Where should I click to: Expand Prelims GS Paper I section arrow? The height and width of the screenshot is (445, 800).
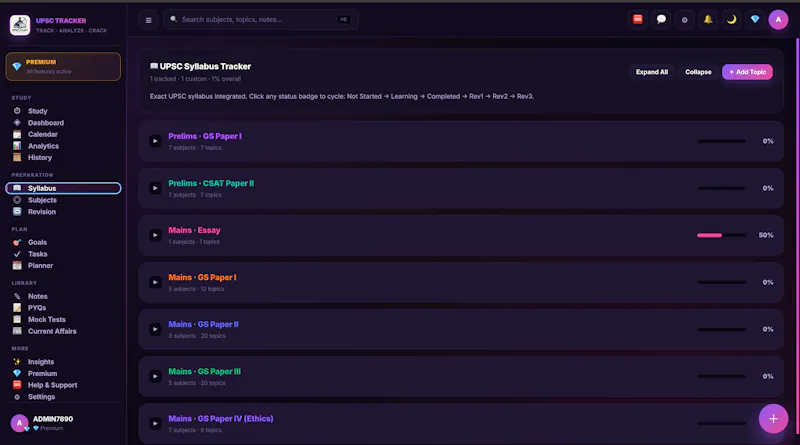[155, 141]
